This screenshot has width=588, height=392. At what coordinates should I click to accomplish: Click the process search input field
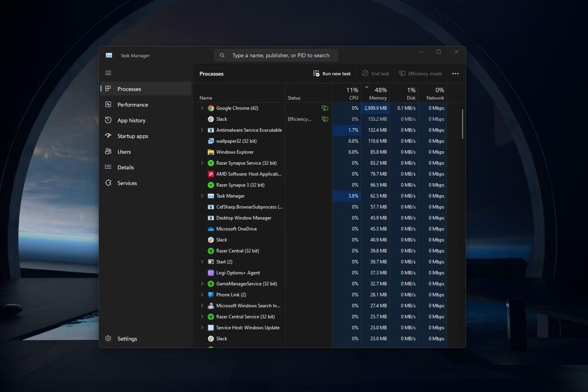pyautogui.click(x=281, y=55)
